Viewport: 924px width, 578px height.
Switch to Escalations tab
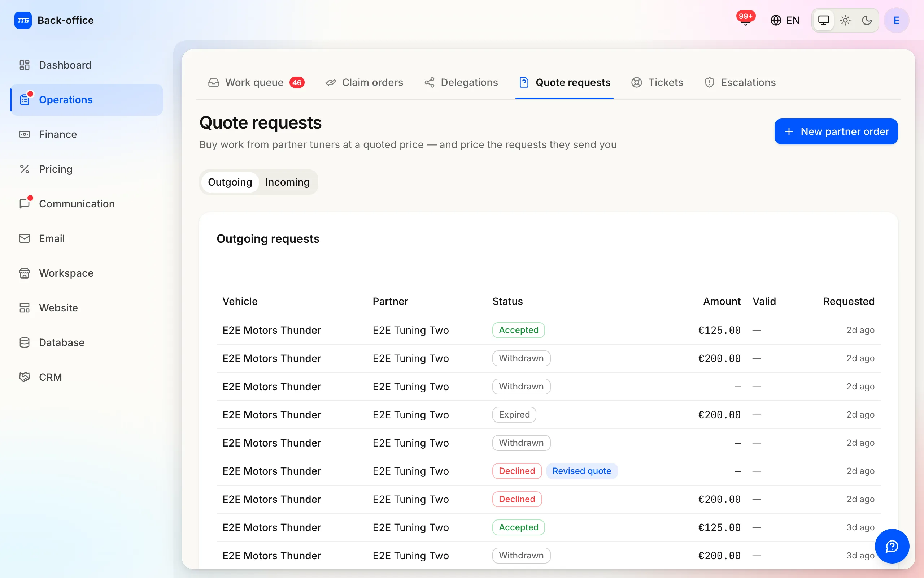(740, 83)
